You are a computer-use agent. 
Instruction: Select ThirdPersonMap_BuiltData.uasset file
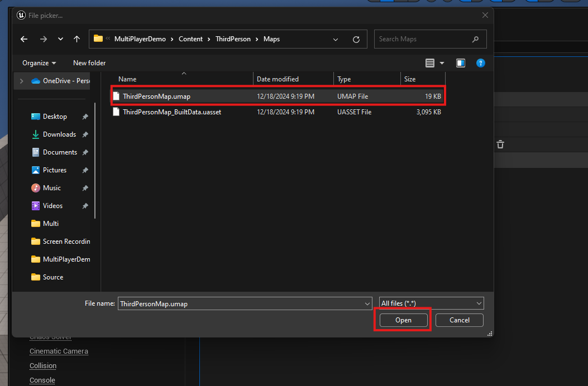coord(172,112)
